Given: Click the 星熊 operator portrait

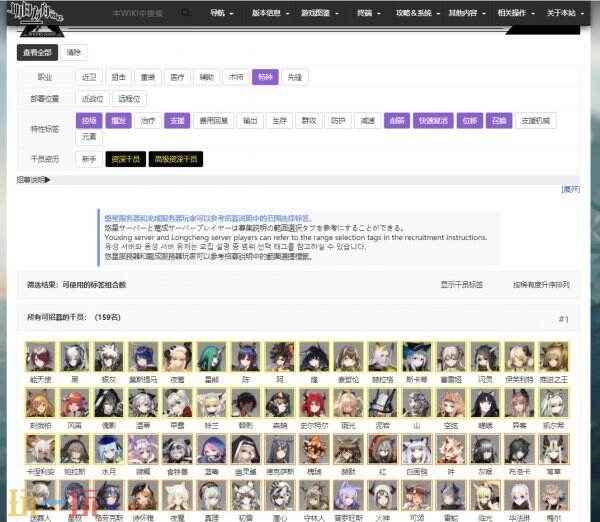Looking at the screenshot, I should click(x=211, y=357).
